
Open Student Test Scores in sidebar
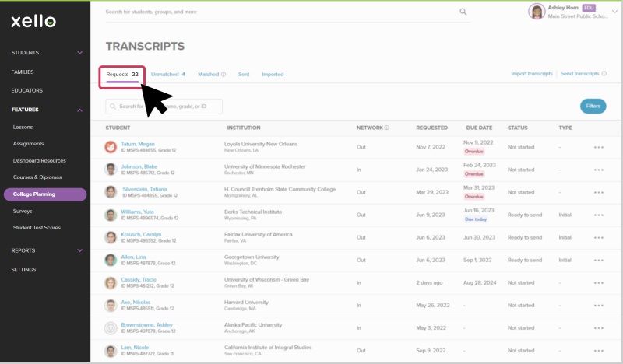(x=37, y=228)
